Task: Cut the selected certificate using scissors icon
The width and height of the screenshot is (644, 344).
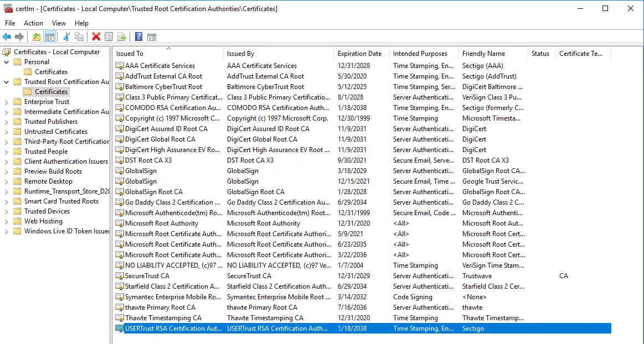Action: [x=66, y=37]
